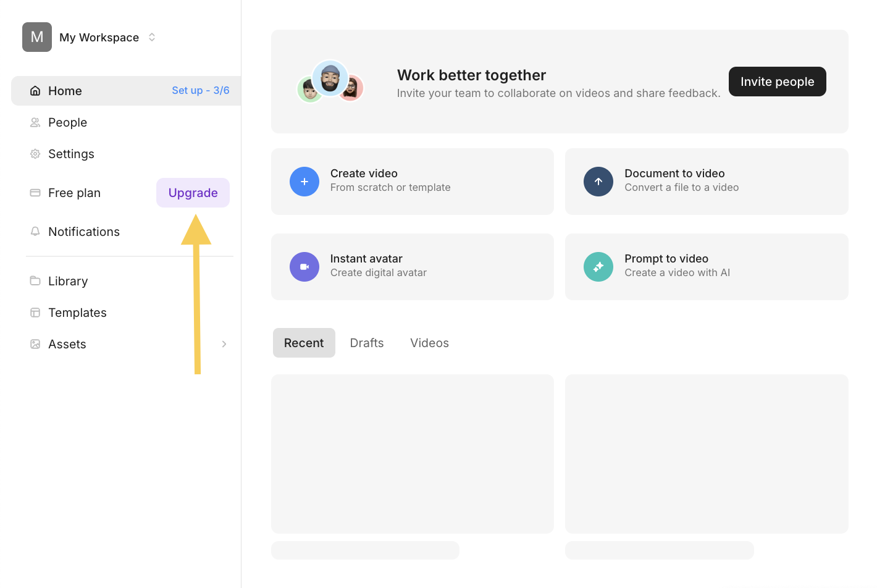Image resolution: width=877 pixels, height=588 pixels.
Task: Open the Set up - 3/6 progress link
Action: coord(200,90)
